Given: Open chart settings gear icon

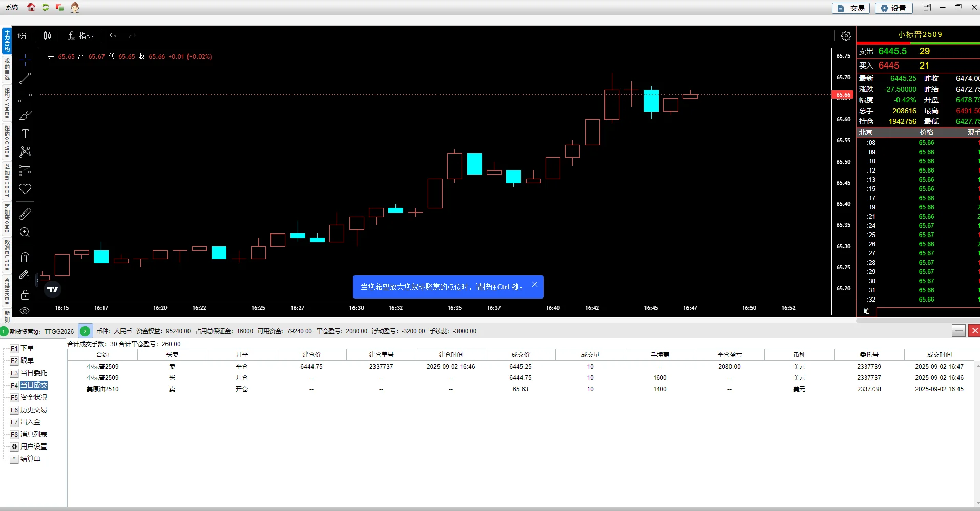Looking at the screenshot, I should click(x=846, y=36).
